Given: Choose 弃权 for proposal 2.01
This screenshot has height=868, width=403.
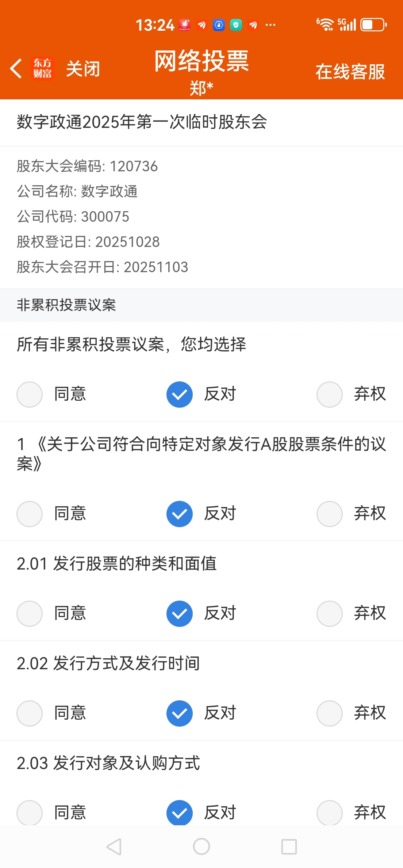Looking at the screenshot, I should pyautogui.click(x=330, y=613).
